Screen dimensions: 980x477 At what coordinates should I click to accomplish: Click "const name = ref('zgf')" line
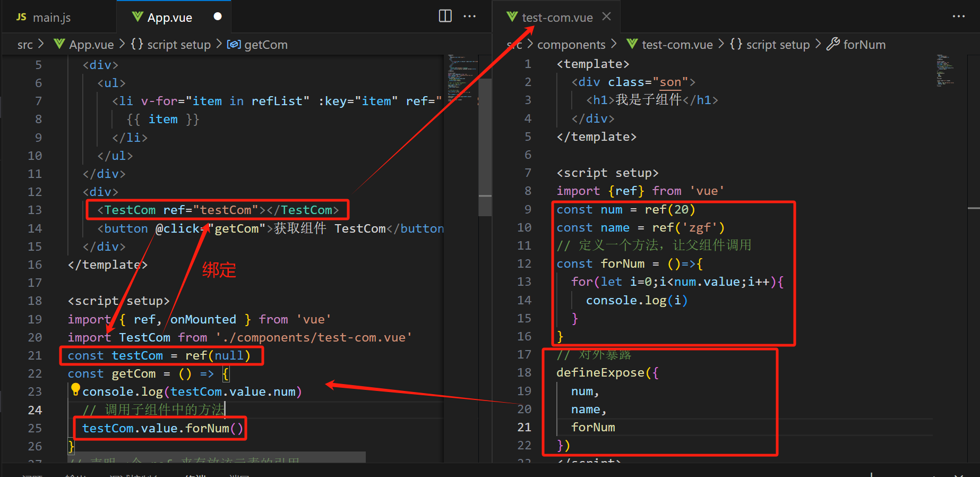coord(640,227)
